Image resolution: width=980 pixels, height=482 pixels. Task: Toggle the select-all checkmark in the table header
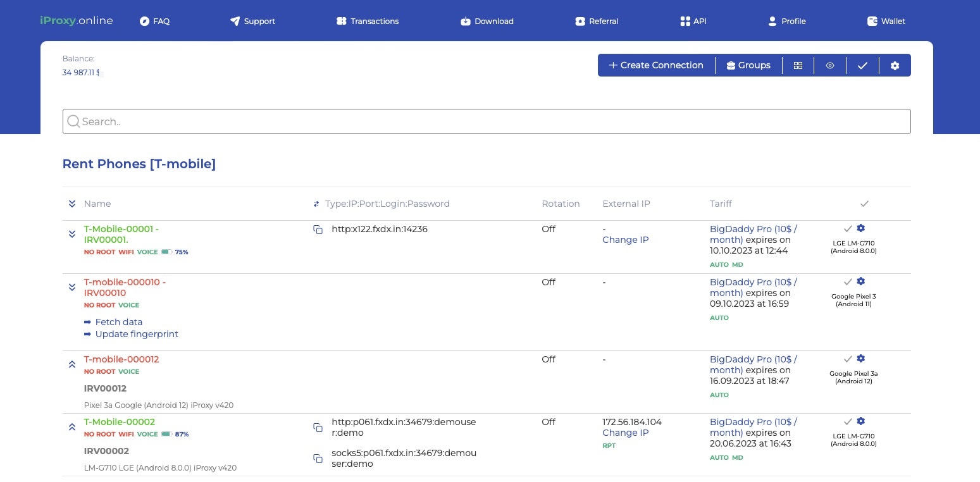pos(864,204)
